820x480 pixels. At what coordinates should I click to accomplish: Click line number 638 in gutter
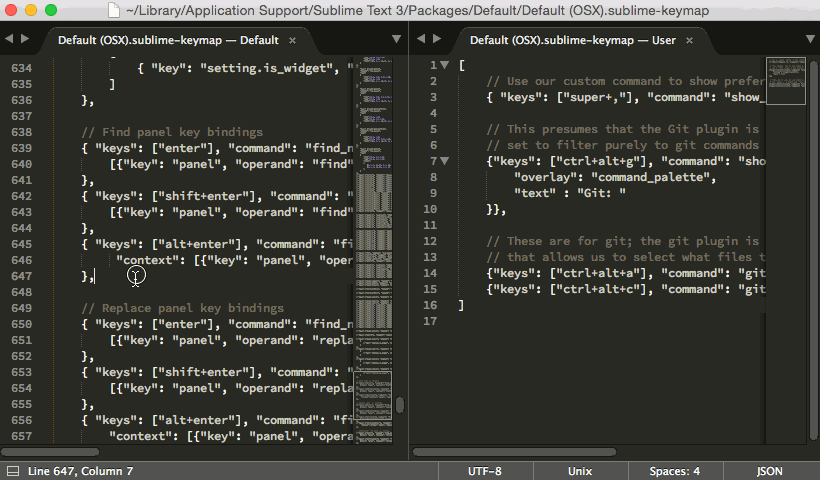click(21, 132)
